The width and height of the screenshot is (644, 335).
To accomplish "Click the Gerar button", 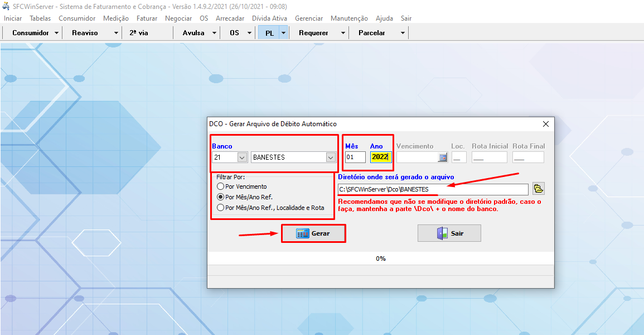I will (313, 233).
